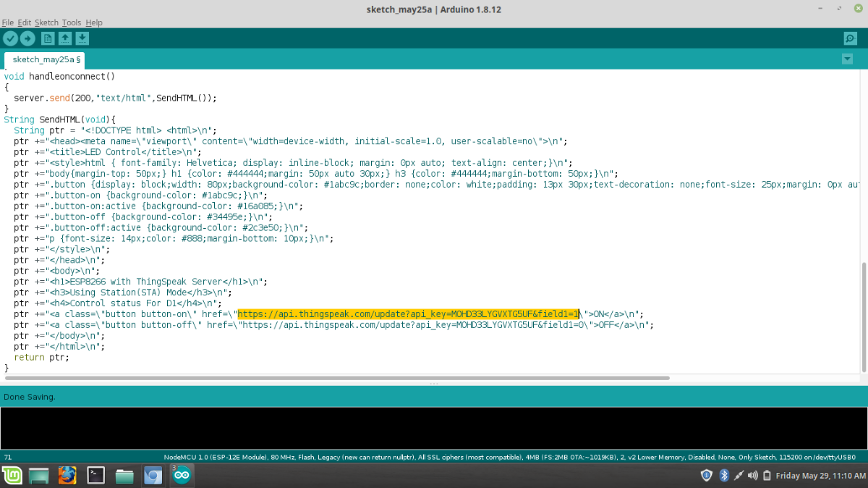Click the Verify sketch checkmark button

(x=10, y=38)
